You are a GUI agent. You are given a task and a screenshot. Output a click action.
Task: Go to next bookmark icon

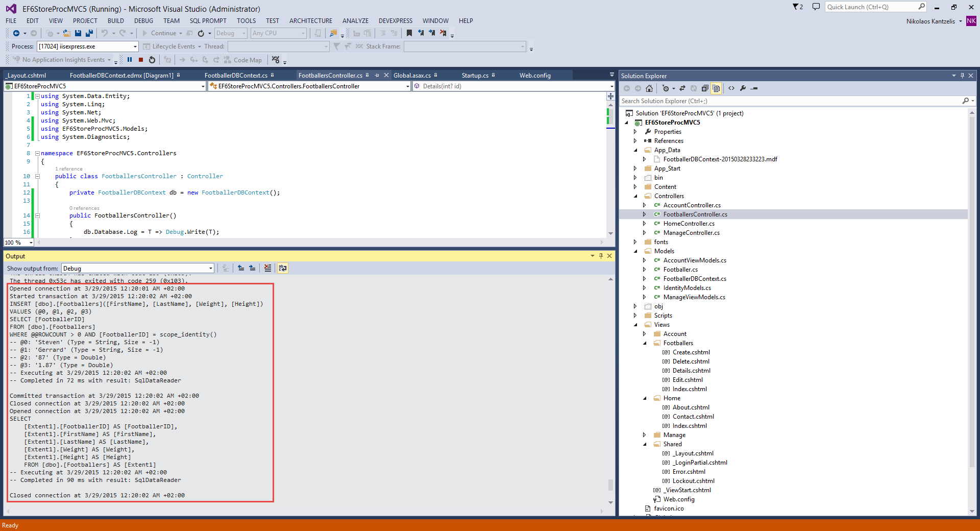point(432,33)
